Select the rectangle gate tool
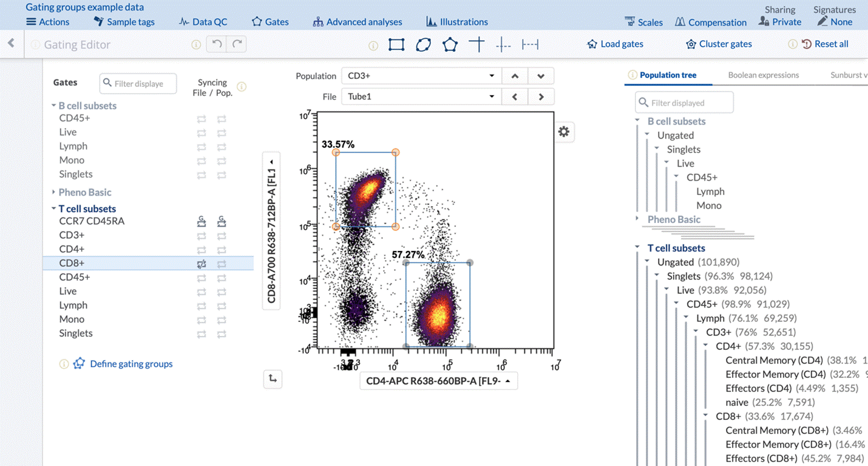This screenshot has height=466, width=868. (396, 44)
